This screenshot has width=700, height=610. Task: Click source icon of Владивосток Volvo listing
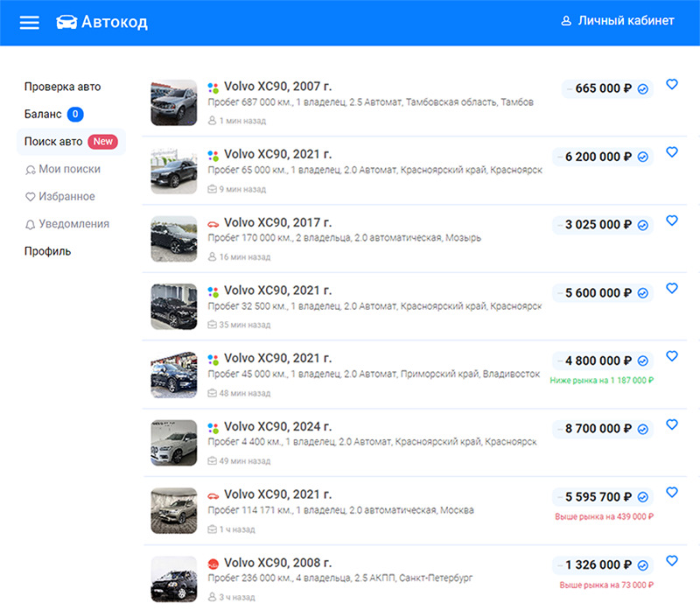pos(213,360)
